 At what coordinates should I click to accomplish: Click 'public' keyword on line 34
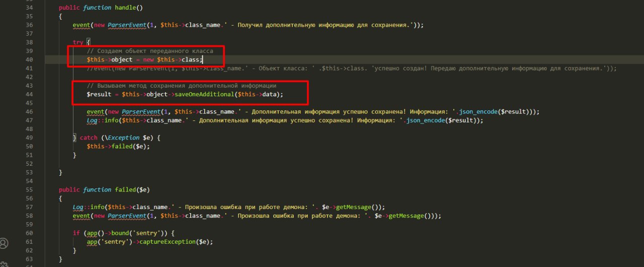(69, 8)
